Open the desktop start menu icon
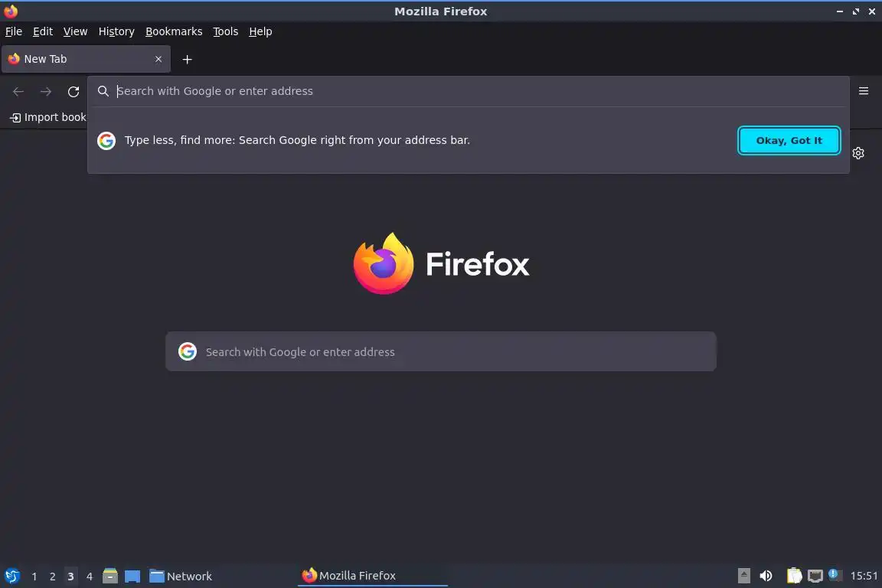The width and height of the screenshot is (882, 588). click(11, 576)
